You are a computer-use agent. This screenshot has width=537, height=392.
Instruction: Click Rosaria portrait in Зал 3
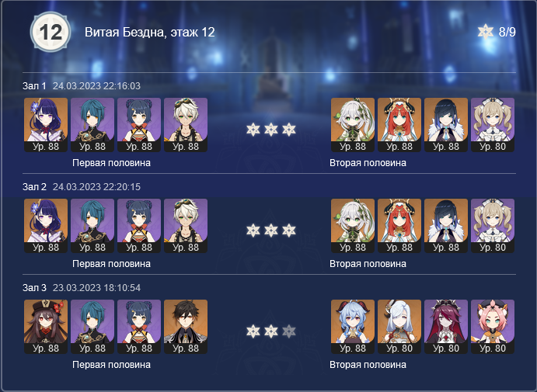click(x=446, y=327)
